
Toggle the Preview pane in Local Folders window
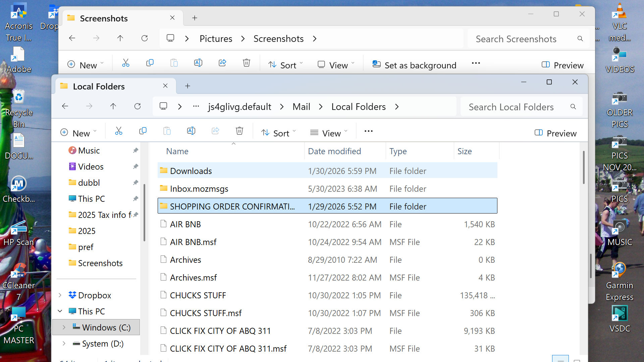[x=555, y=133]
